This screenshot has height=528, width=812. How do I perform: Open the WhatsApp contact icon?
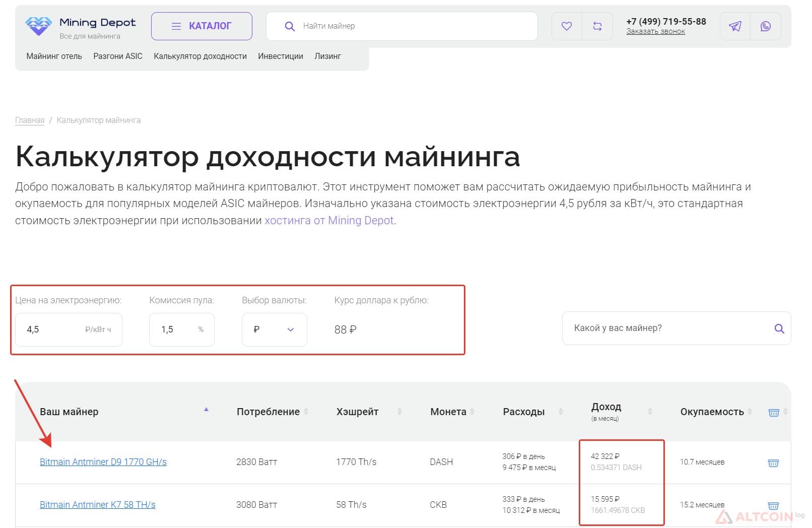coord(766,26)
